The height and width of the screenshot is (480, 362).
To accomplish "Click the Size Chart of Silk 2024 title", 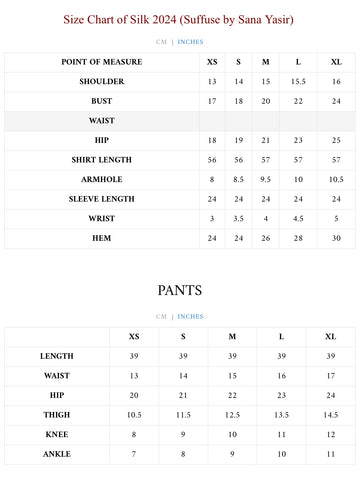I will click(x=179, y=20).
